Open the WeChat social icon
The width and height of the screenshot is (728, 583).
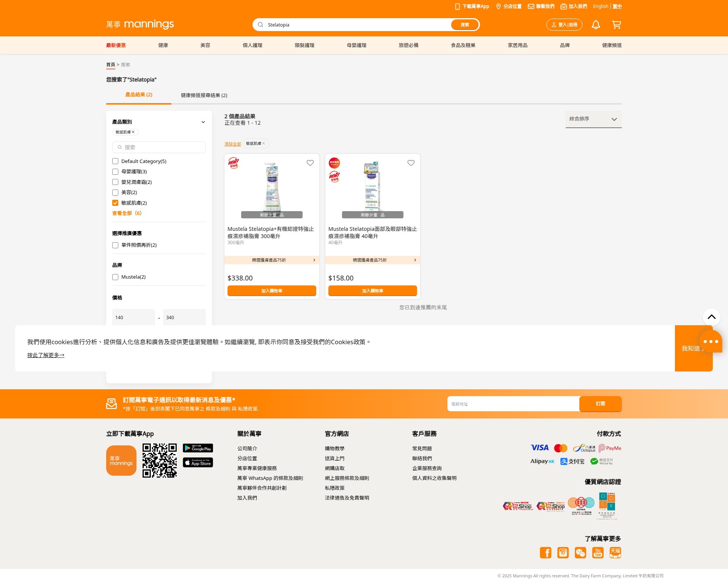click(581, 553)
